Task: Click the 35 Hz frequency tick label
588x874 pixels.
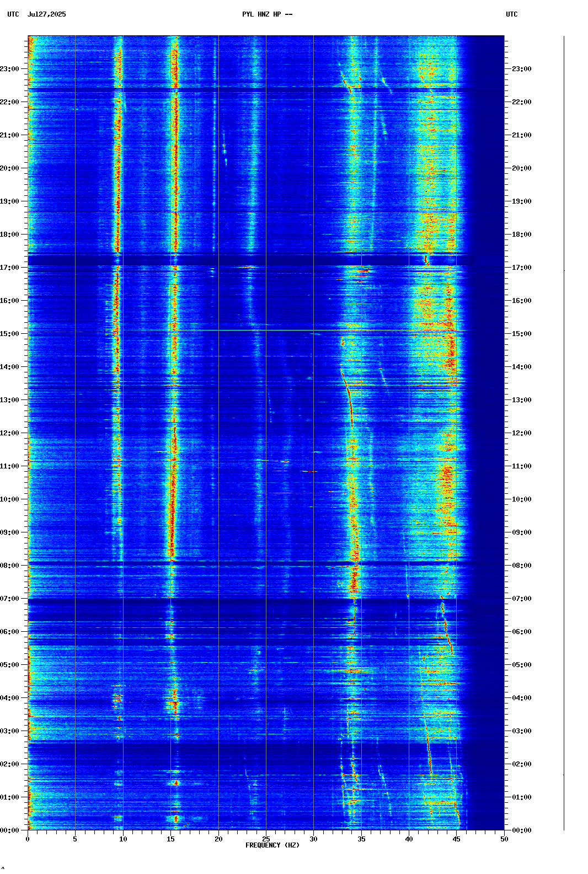Action: (361, 839)
